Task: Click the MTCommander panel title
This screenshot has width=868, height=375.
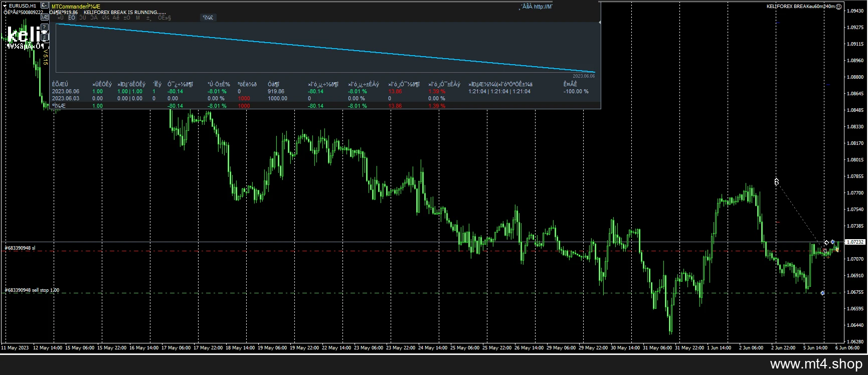Action: tap(76, 7)
